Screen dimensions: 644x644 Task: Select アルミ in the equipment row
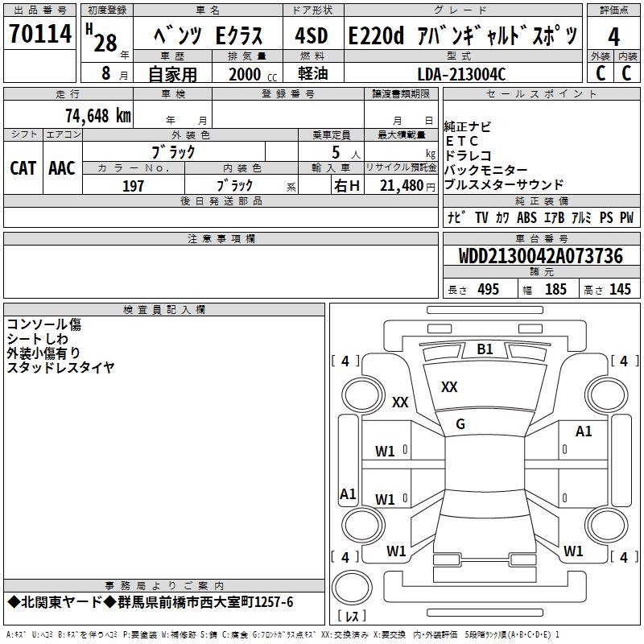(x=581, y=217)
